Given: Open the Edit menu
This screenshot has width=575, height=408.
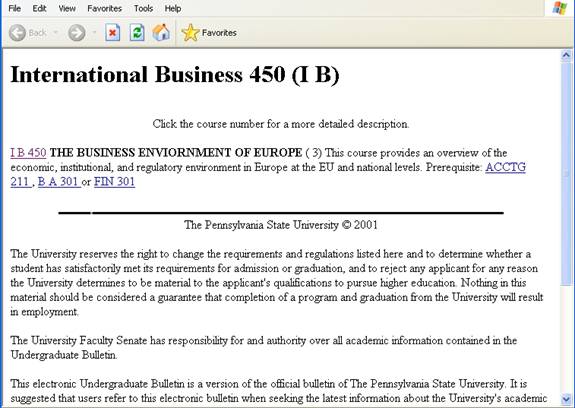Looking at the screenshot, I should (39, 8).
